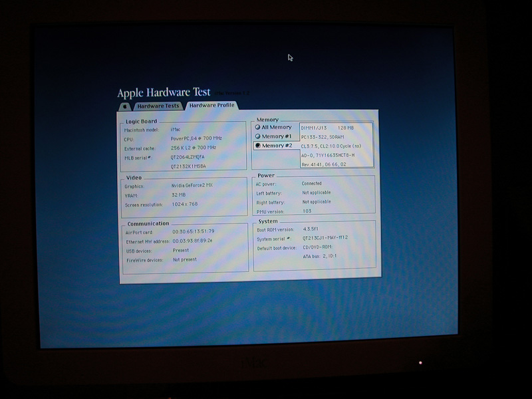Click the Ethernet HW address value
532x399 pixels.
pos(194,241)
